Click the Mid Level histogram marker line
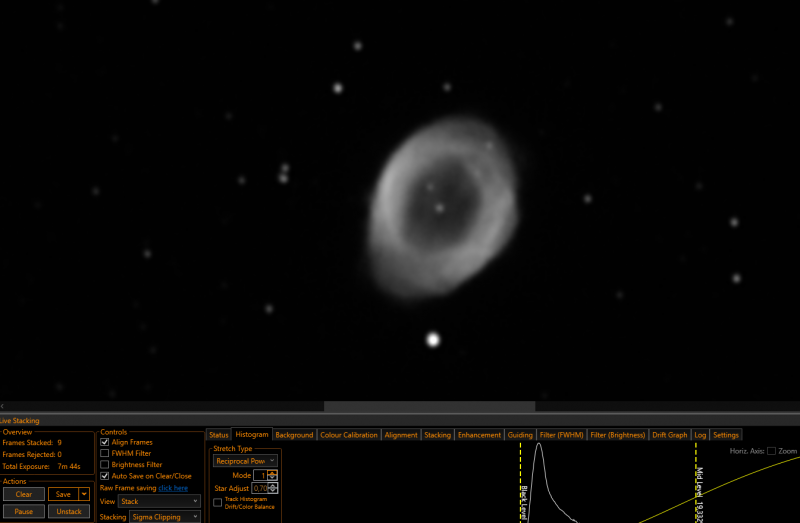This screenshot has width=800, height=523. (x=696, y=482)
